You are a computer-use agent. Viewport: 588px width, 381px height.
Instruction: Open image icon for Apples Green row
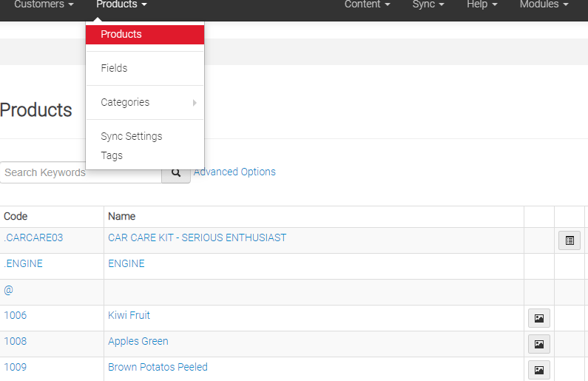pos(539,344)
